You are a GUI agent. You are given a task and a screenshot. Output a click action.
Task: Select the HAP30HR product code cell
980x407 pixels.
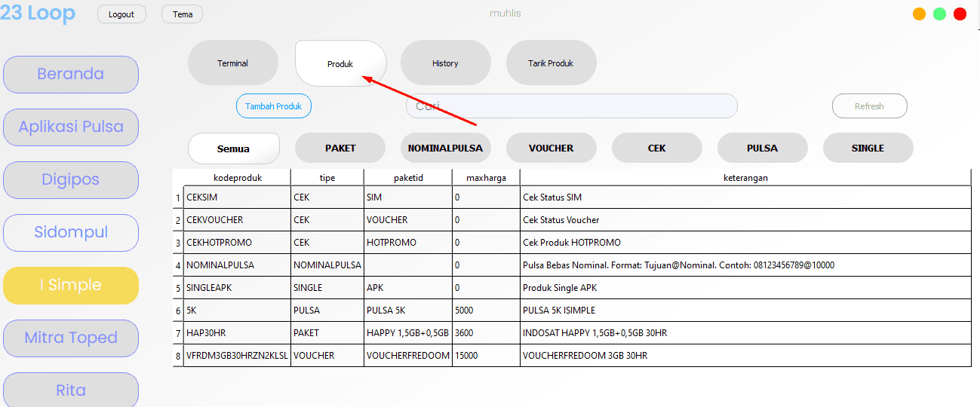tap(237, 333)
